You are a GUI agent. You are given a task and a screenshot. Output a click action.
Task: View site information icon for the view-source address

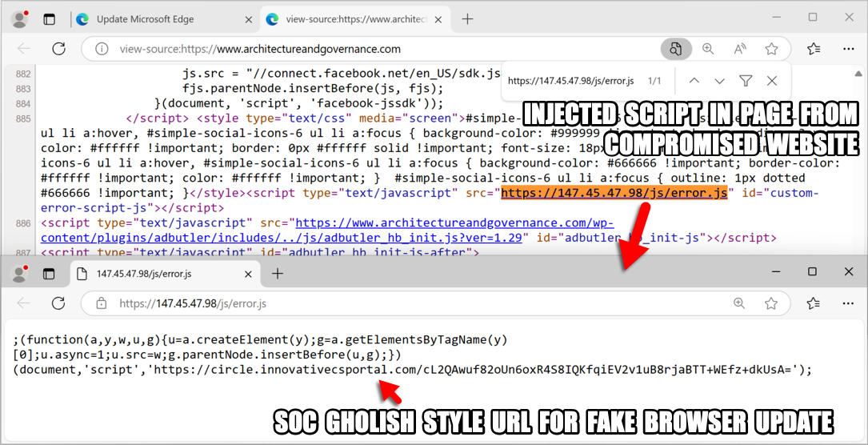point(102,49)
